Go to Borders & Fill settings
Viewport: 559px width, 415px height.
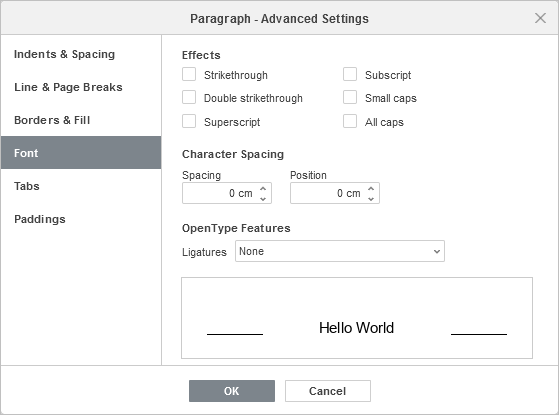click(81, 120)
